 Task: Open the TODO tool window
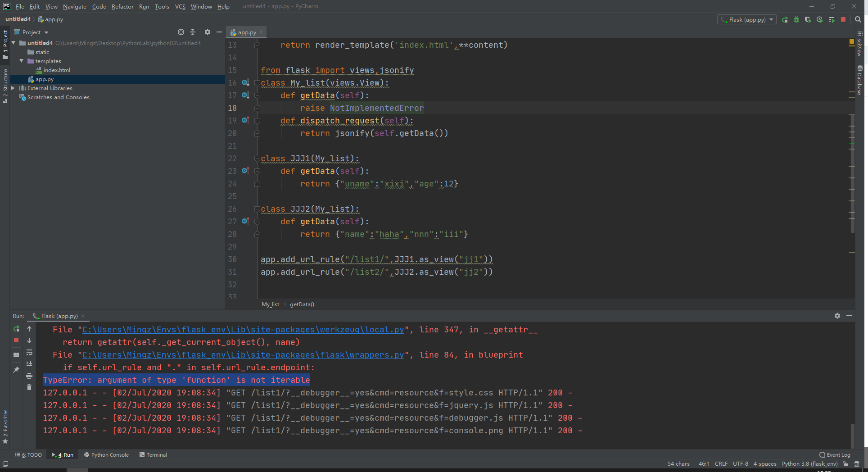click(28, 455)
